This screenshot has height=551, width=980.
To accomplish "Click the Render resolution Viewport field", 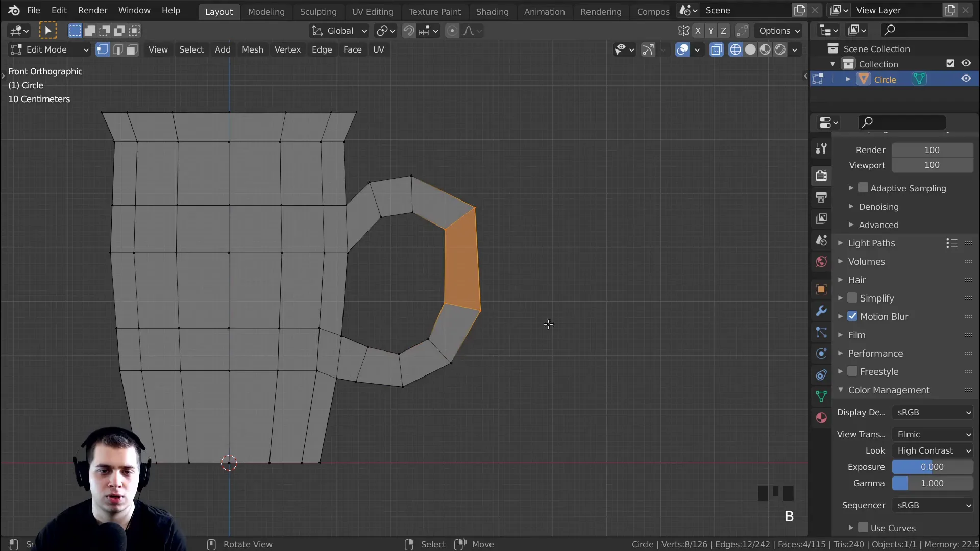I will point(932,165).
